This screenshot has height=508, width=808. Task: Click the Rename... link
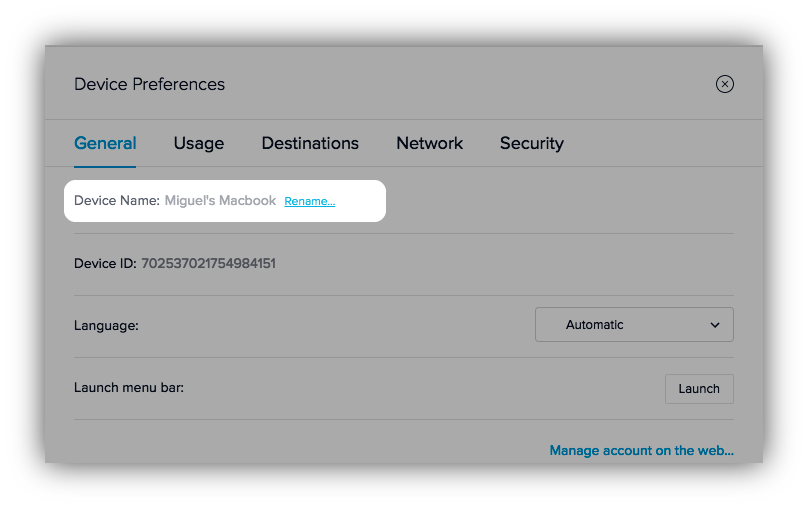(309, 201)
